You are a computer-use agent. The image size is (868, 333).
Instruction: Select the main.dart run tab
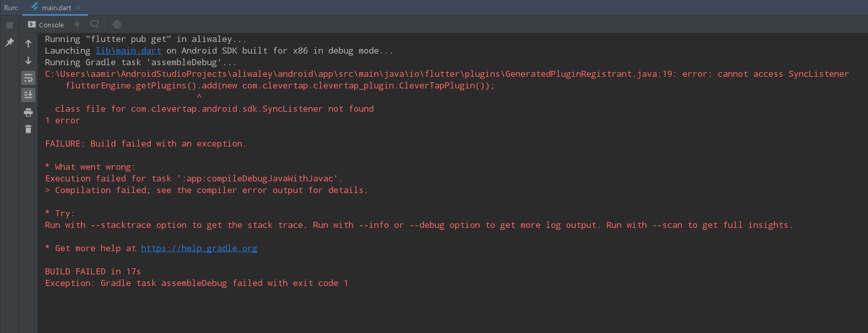(x=57, y=8)
